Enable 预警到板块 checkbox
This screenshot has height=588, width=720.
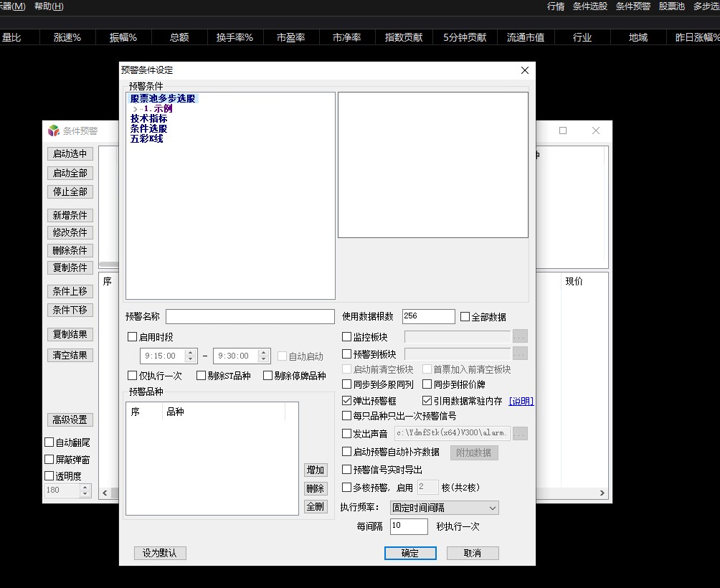[346, 354]
